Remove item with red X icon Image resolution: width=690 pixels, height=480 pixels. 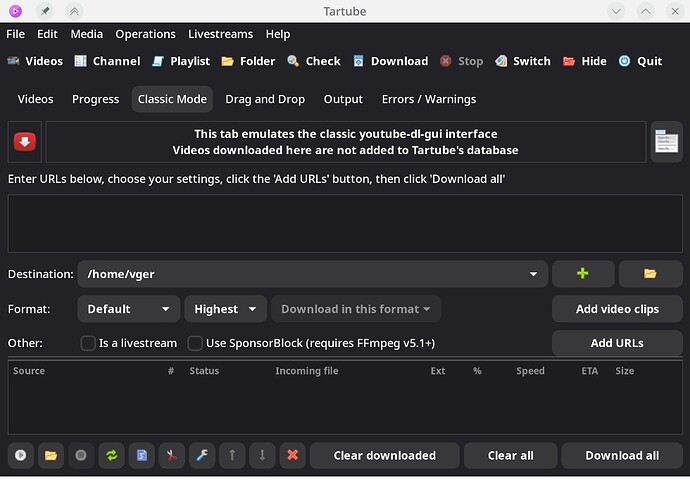tap(292, 455)
